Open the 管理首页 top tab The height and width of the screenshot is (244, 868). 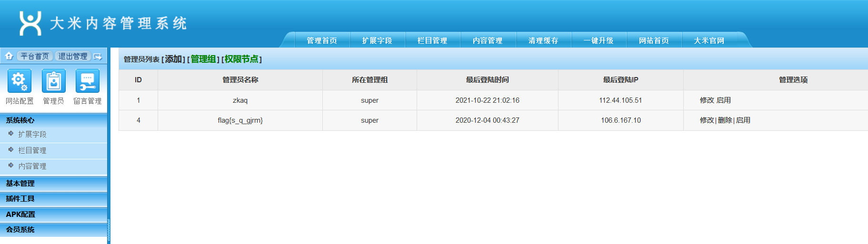322,40
